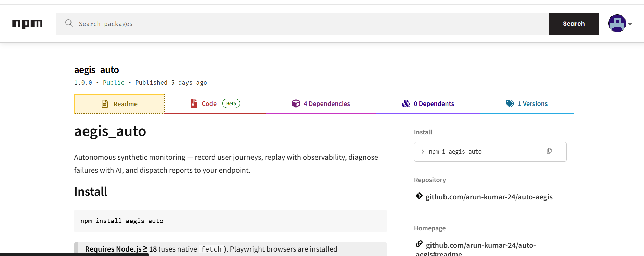The image size is (644, 256).
Task: Open the 1 Versions tab
Action: (x=527, y=103)
